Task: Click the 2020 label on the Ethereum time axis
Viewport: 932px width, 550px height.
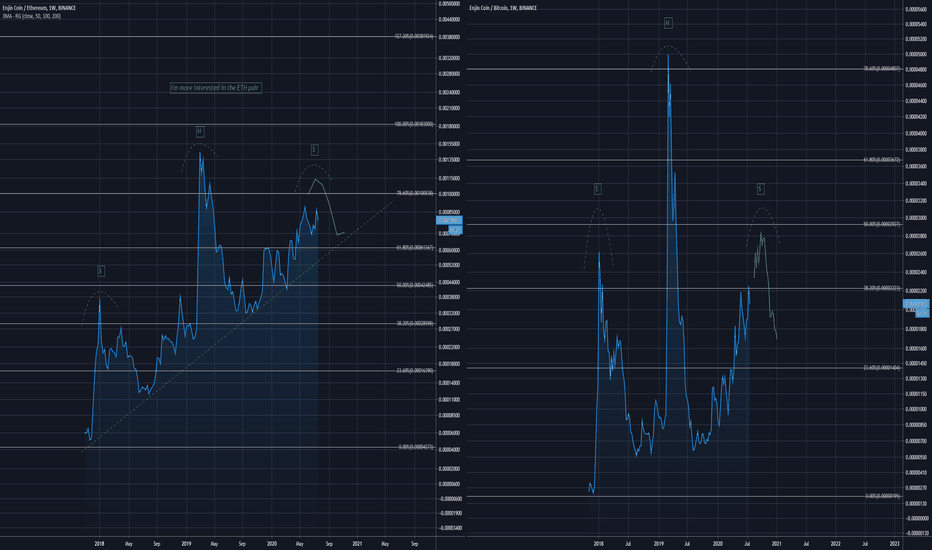Action: (x=272, y=543)
